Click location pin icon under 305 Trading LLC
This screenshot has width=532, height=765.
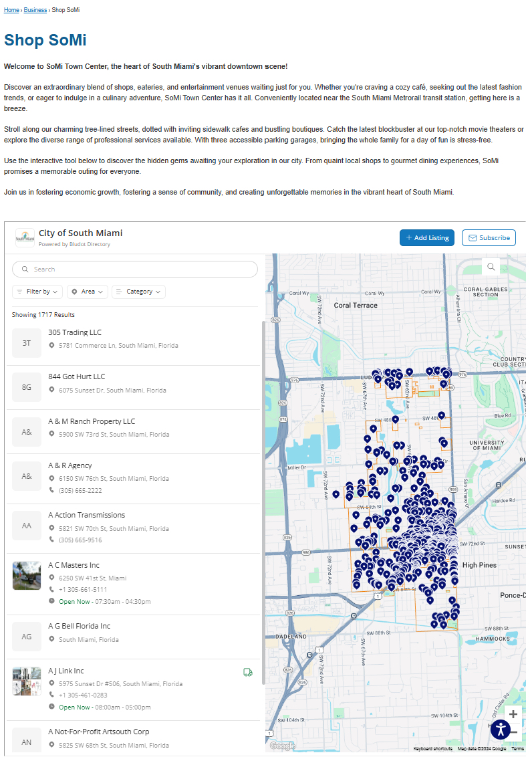tap(51, 346)
